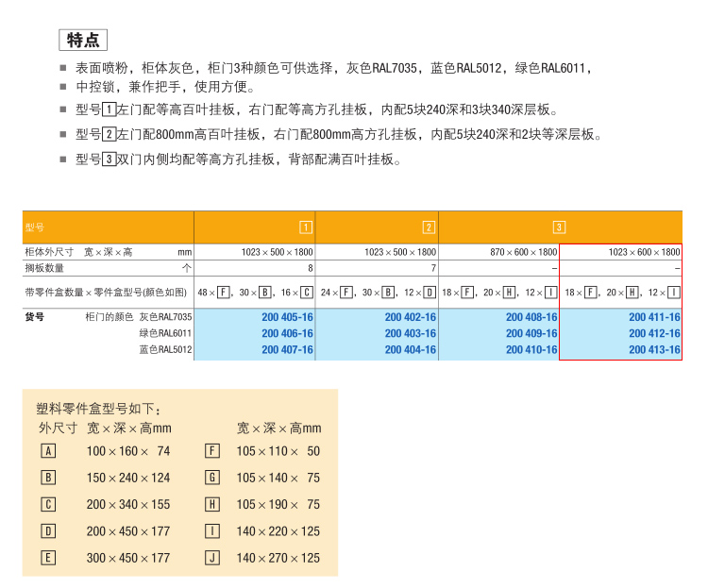
Task: Click 绿色RAL6011 in the table's color column
Action: click(166, 333)
